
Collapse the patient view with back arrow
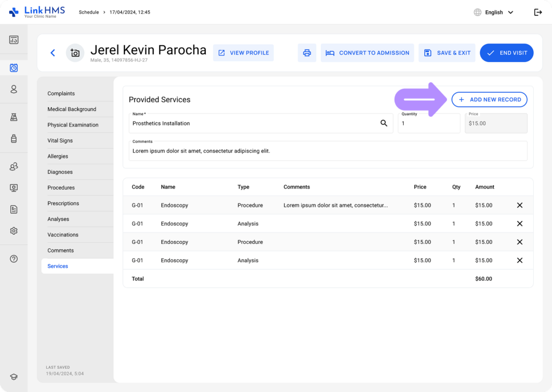click(52, 53)
